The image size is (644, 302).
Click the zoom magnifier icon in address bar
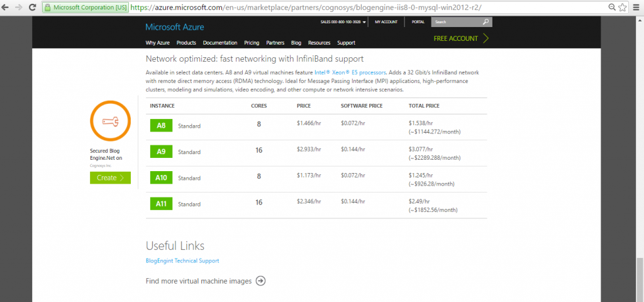click(x=611, y=8)
